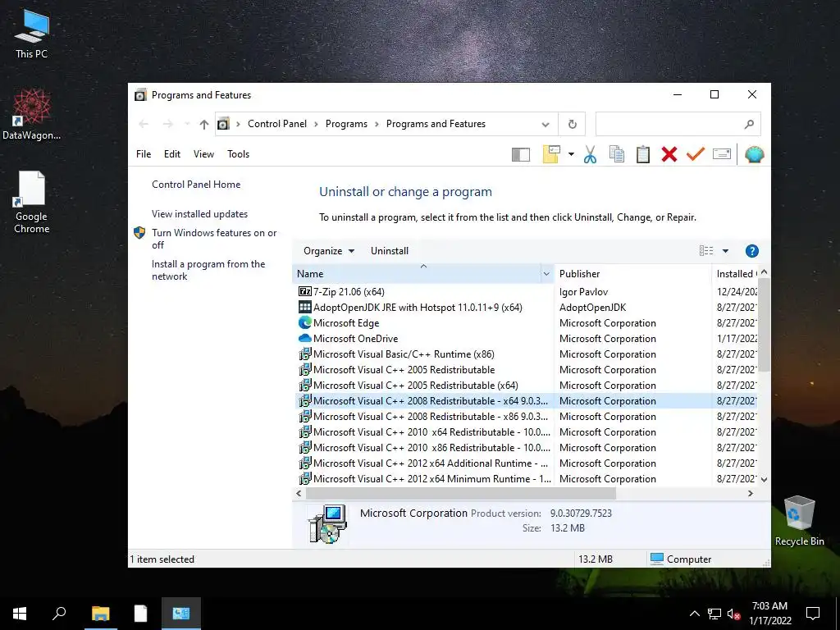Image resolution: width=840 pixels, height=630 pixels.
Task: Click the AdoptOpenJDK icon in list
Action: click(x=305, y=307)
